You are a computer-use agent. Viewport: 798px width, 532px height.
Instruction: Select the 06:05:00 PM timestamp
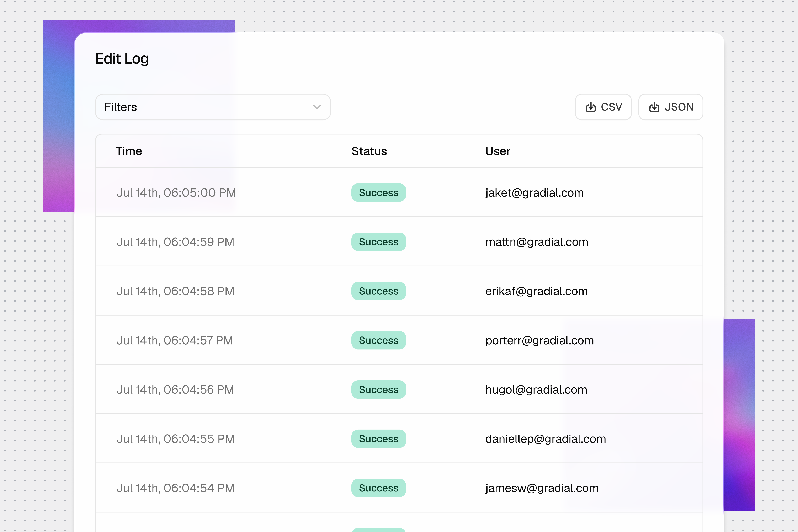click(176, 193)
